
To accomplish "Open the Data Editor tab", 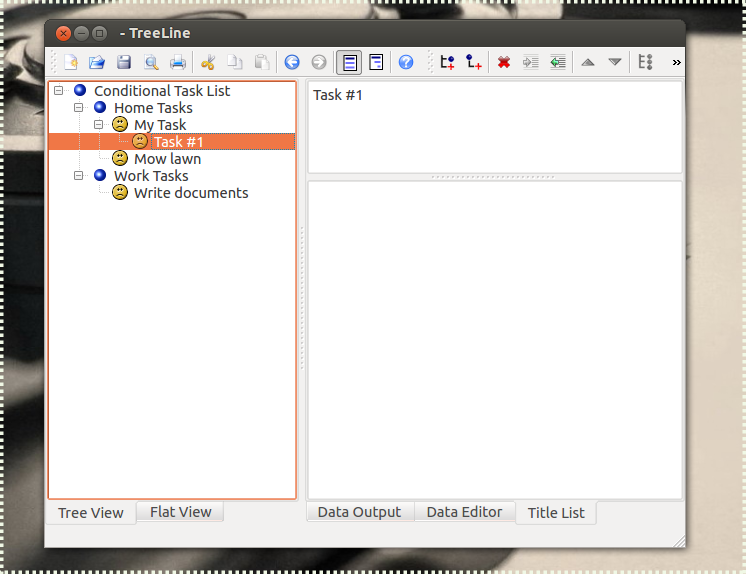I will coord(464,512).
